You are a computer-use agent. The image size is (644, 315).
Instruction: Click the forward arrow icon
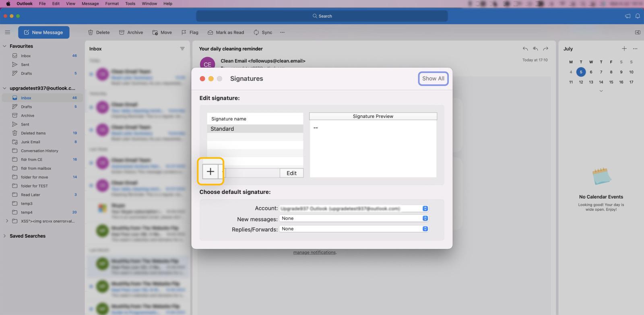[546, 49]
